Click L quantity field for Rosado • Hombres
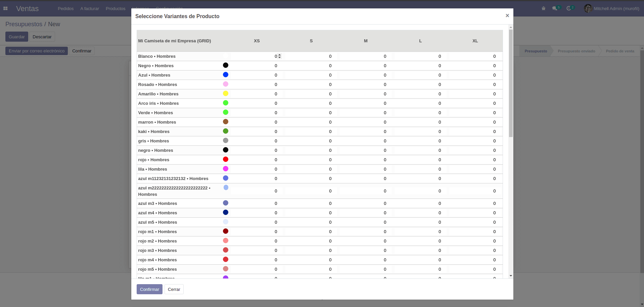Viewport: 644px width, 307px height. (420, 84)
